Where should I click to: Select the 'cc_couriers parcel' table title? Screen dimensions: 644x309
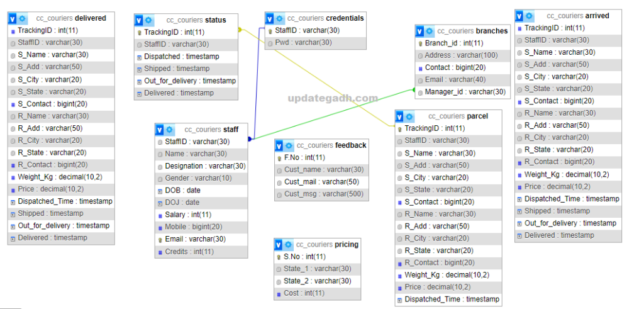click(458, 116)
